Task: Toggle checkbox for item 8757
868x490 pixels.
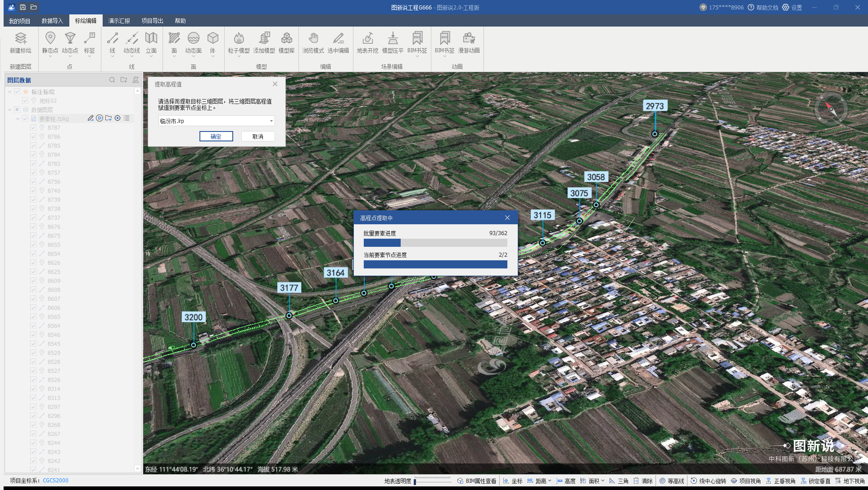Action: click(x=33, y=172)
